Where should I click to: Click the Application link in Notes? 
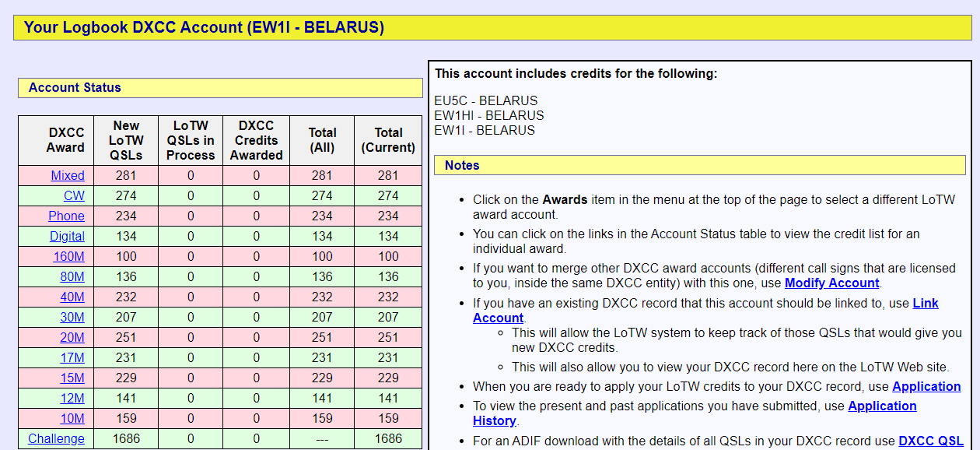926,387
